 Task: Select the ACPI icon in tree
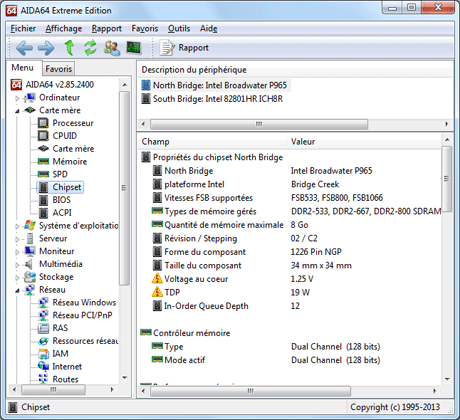click(43, 213)
